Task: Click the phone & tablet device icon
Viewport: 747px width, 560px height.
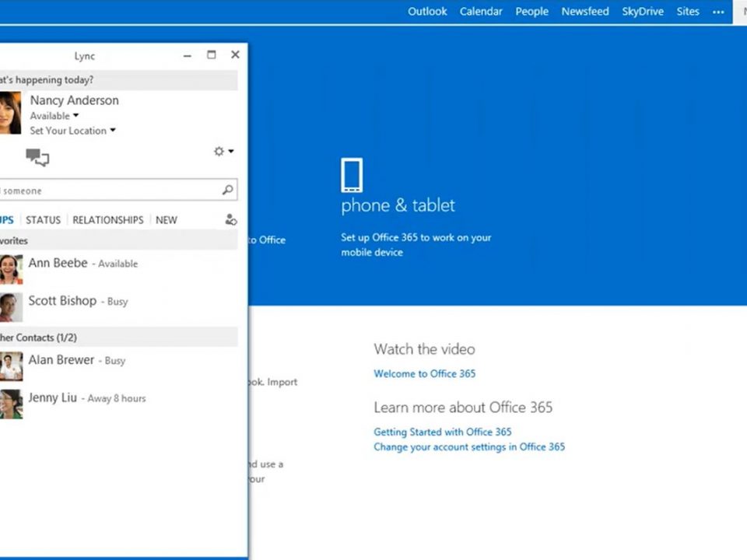Action: 352,175
